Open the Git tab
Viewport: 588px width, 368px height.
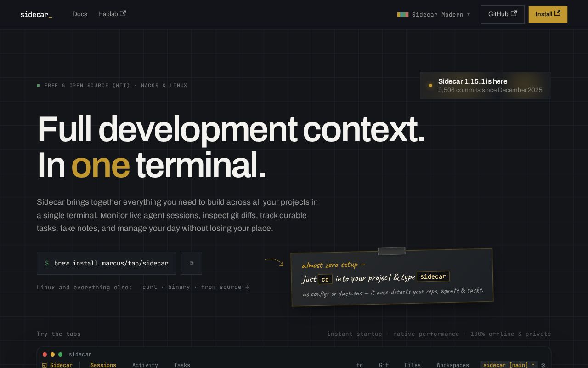pyautogui.click(x=384, y=365)
